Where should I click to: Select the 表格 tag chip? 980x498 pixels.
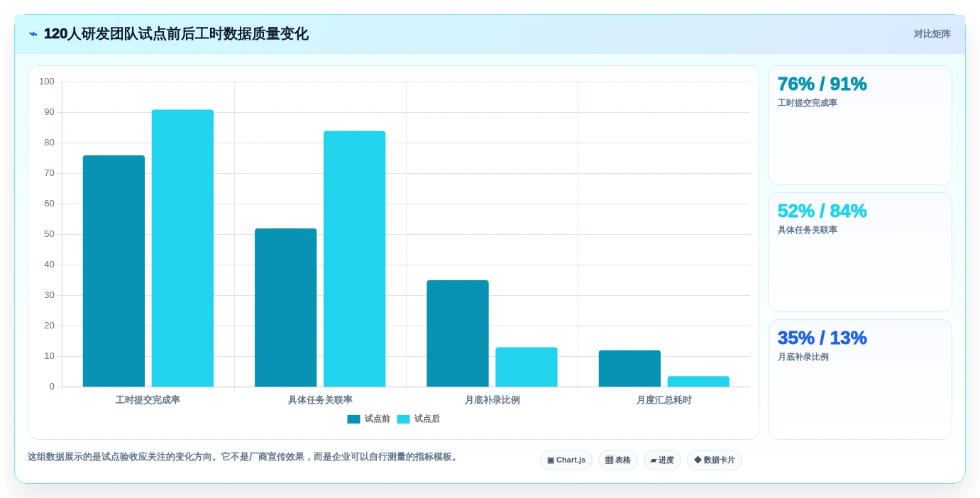tap(618, 460)
